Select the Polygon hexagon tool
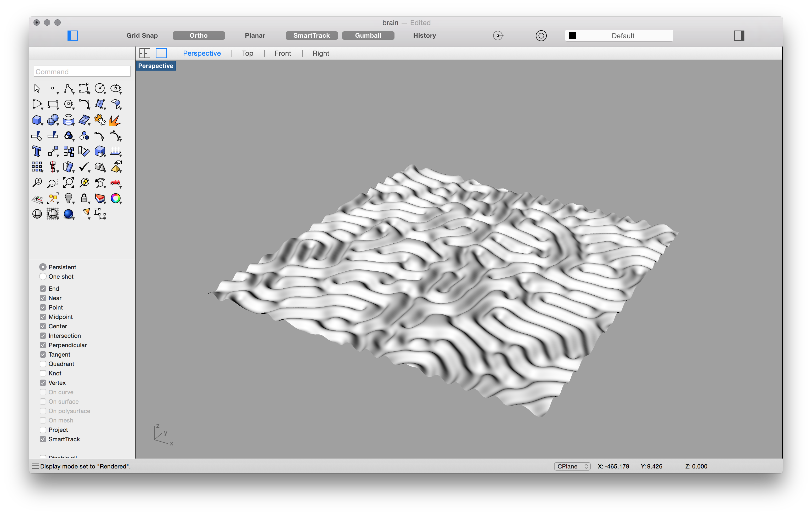Image resolution: width=812 pixels, height=515 pixels. (x=69, y=104)
